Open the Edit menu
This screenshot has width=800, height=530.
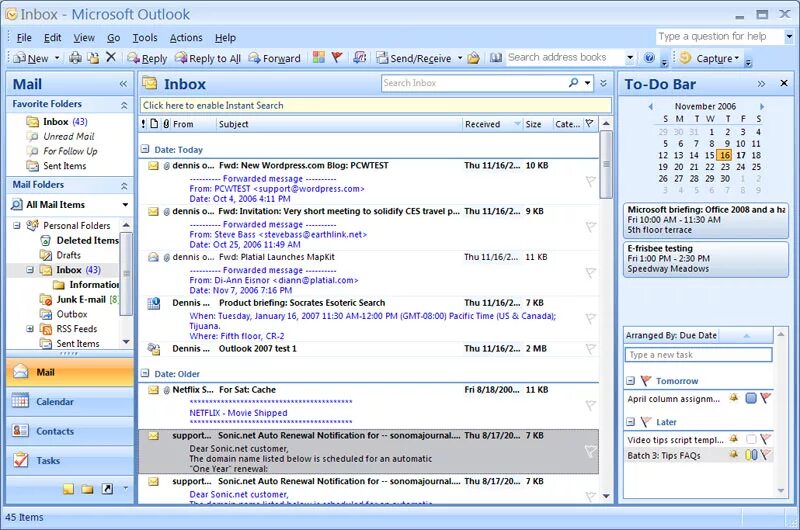tap(52, 38)
